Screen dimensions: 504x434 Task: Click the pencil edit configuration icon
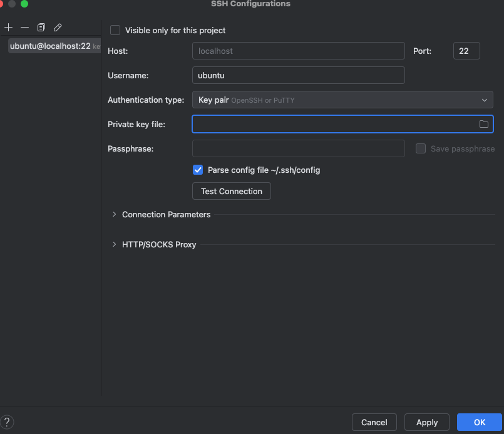(58, 28)
